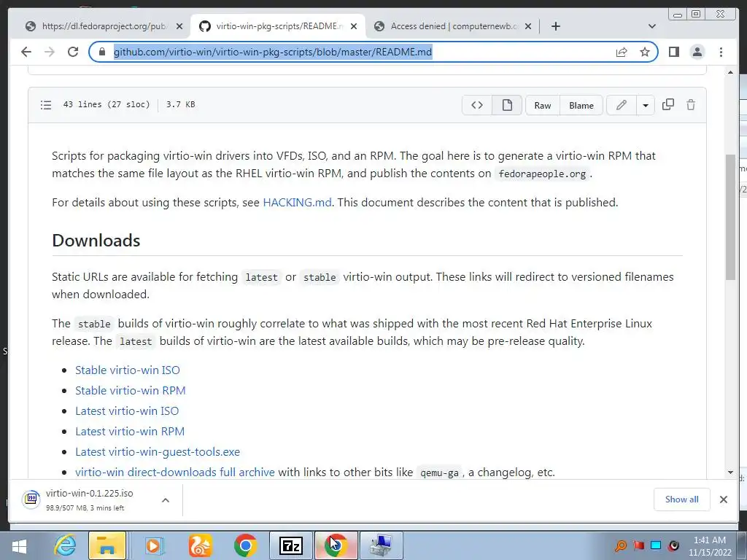This screenshot has height=560, width=747.
Task: Expand the edit options dropdown arrow
Action: coord(646,105)
